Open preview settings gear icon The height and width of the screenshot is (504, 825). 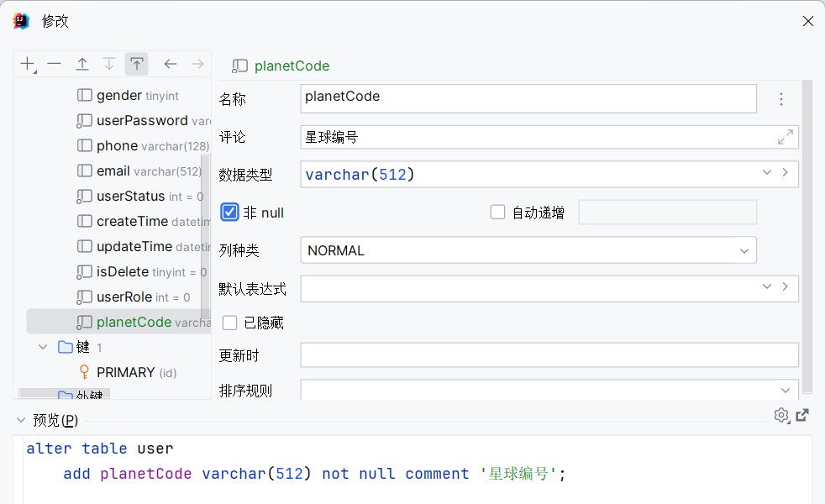[x=781, y=415]
